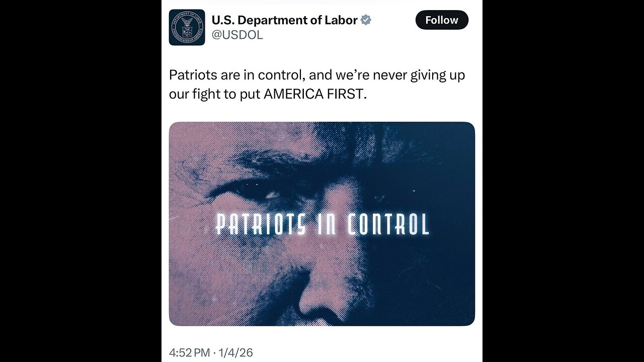Open the Department of Labor seal avatar
This screenshot has width=644, height=362.
(x=187, y=28)
